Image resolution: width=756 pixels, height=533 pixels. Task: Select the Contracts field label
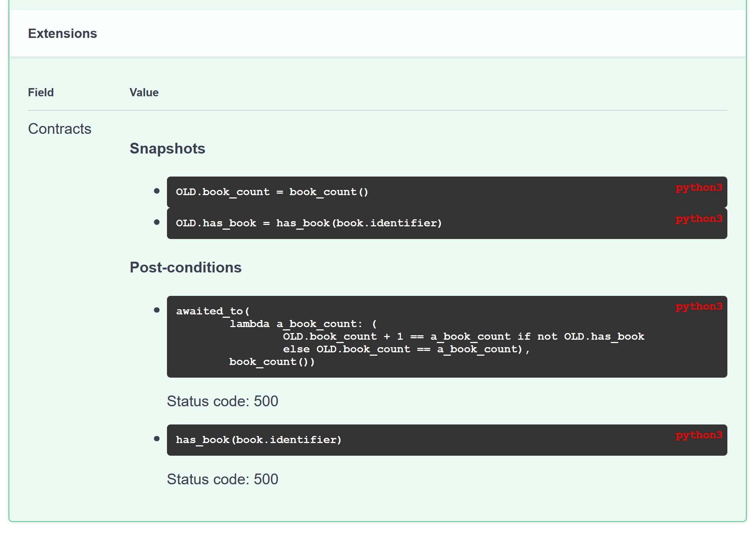(x=59, y=129)
